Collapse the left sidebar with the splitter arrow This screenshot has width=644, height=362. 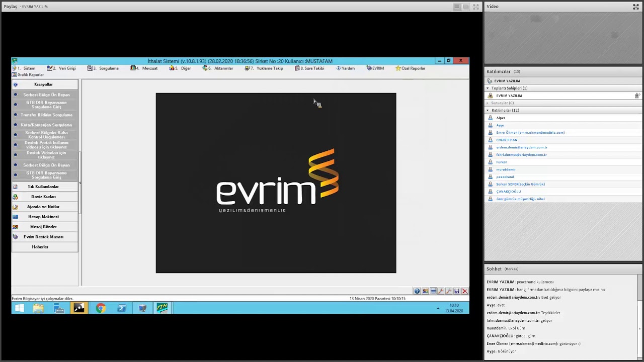pos(80,183)
